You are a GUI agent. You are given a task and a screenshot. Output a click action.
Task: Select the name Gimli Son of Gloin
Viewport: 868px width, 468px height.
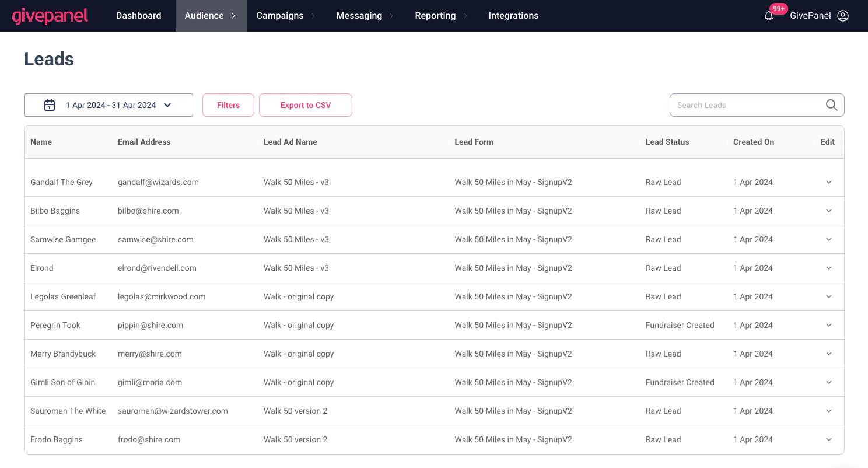click(x=62, y=382)
